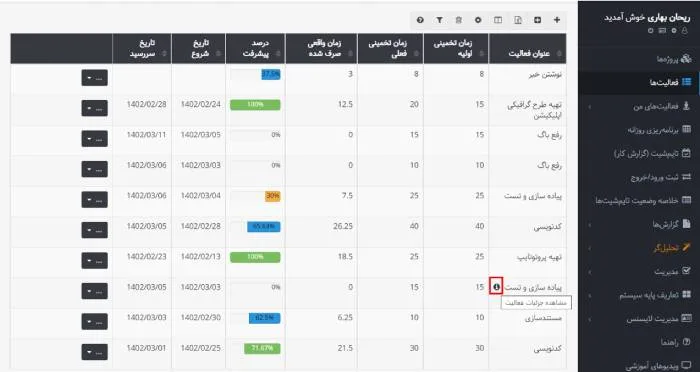
Task: Open the actions dropdown for نوشتن خبر row
Action: coord(95,78)
